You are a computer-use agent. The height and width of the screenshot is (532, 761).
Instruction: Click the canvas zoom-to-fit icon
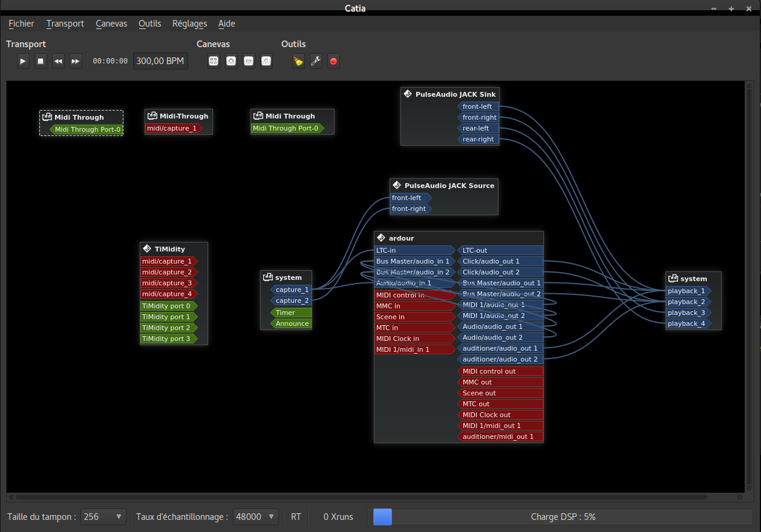coord(214,61)
